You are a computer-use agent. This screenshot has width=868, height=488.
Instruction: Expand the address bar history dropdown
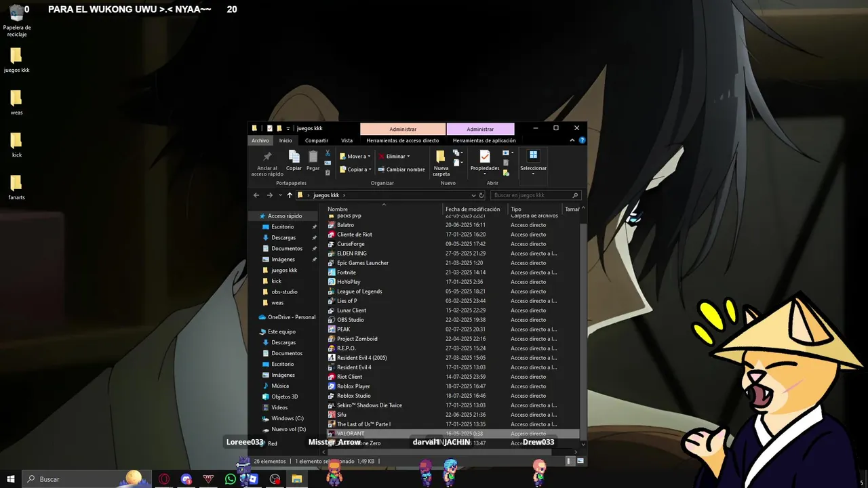tap(473, 195)
